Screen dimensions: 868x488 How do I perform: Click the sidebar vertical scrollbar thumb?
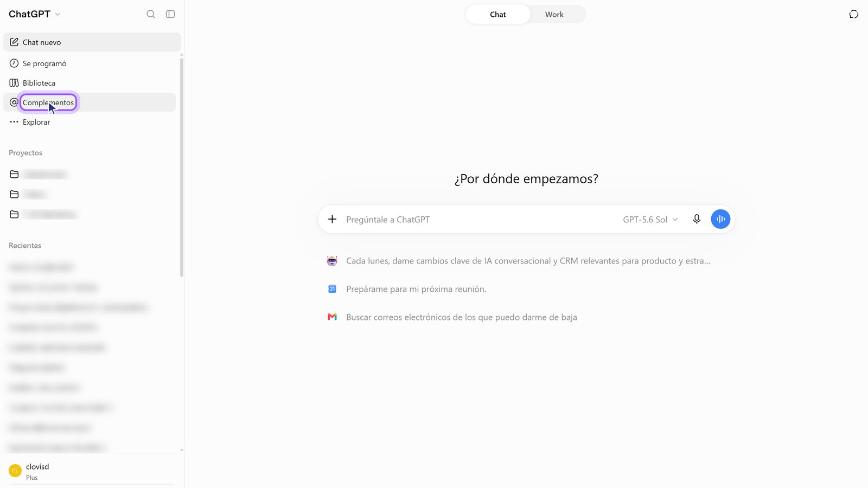182,167
